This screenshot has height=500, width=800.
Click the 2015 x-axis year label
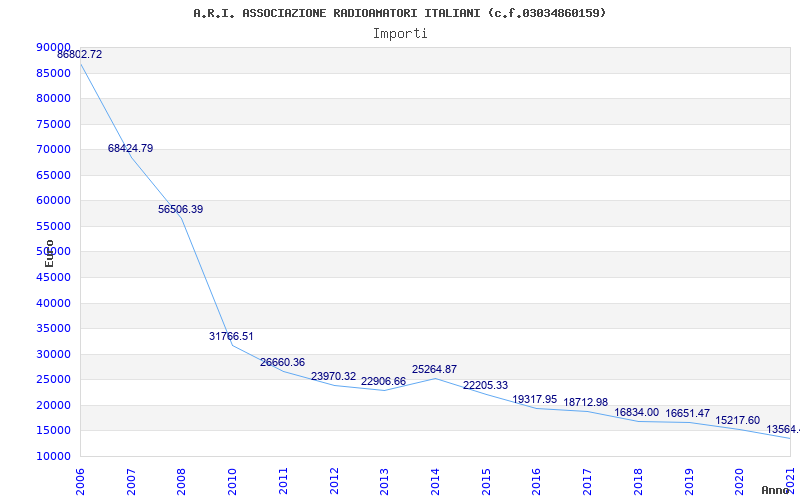486,481
